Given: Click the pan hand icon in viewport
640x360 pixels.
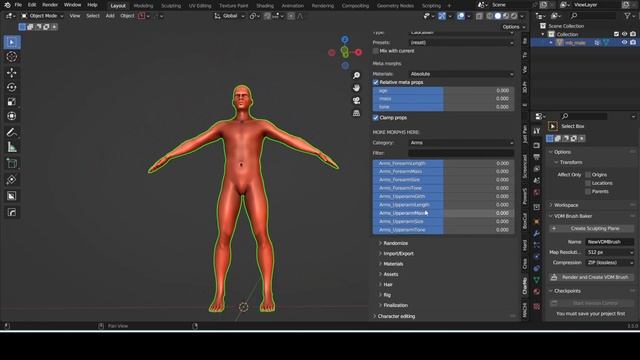Looking at the screenshot, I should click(x=356, y=88).
